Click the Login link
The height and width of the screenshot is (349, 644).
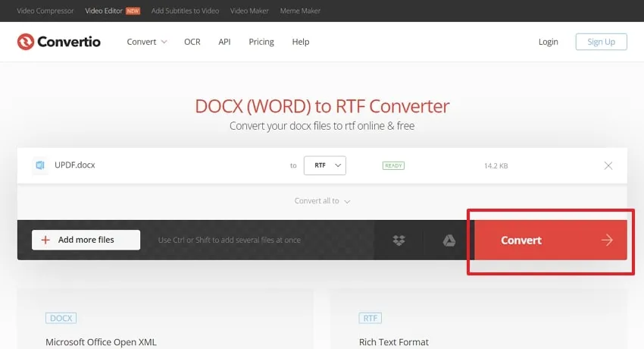(549, 42)
